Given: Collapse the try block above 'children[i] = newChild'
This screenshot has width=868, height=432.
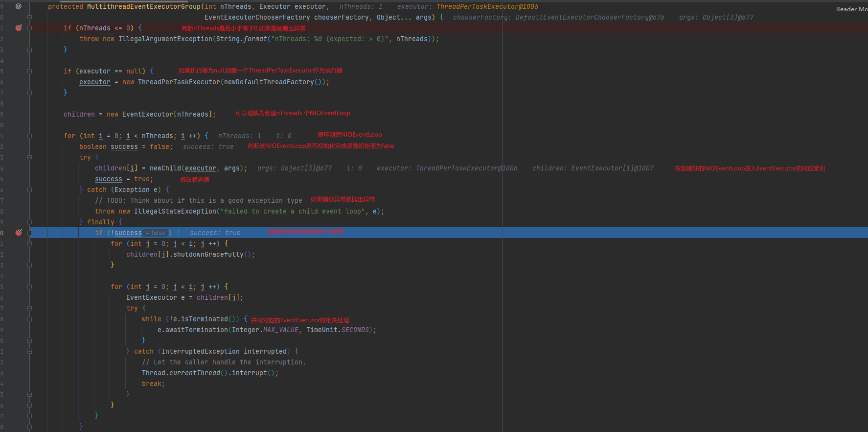Looking at the screenshot, I should (x=29, y=157).
